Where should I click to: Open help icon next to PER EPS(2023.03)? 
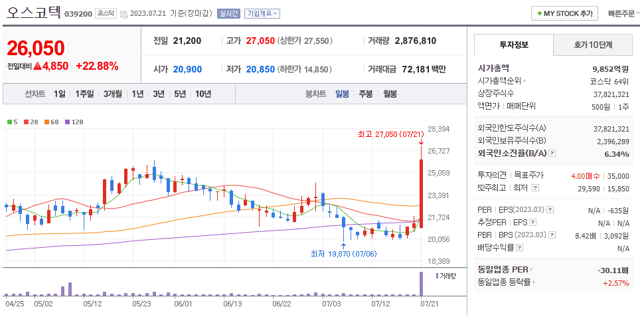click(550, 210)
